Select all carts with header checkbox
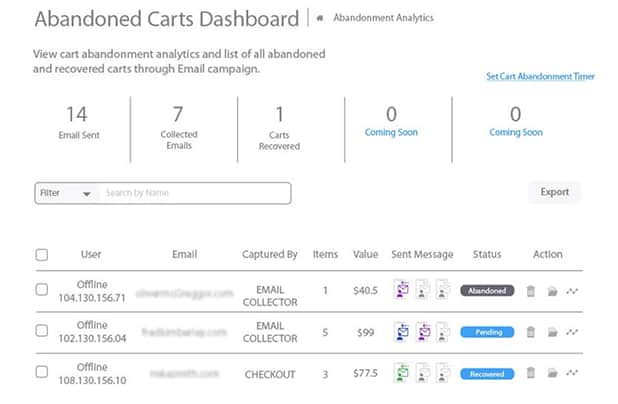This screenshot has height=404, width=618. point(41,255)
